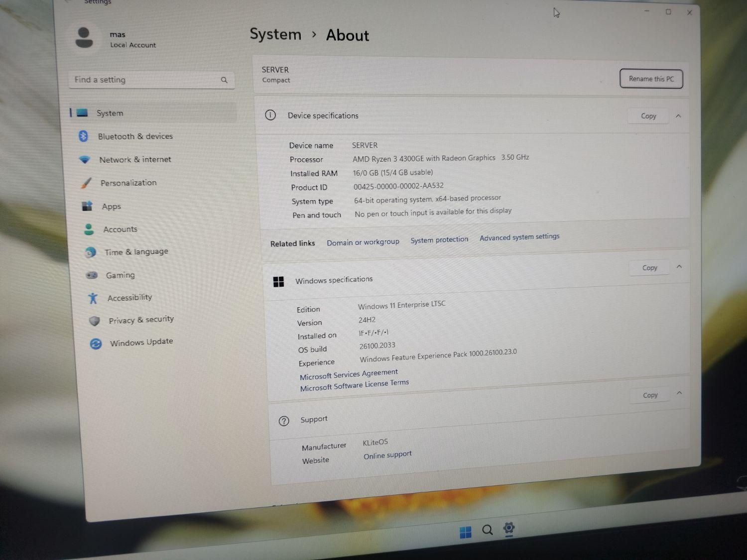Click the Time & language globe icon

90,252
